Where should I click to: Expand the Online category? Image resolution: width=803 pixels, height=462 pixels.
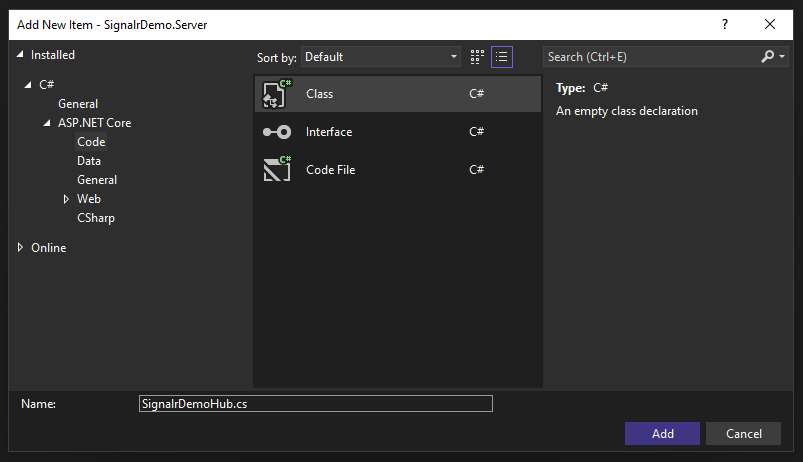click(21, 247)
